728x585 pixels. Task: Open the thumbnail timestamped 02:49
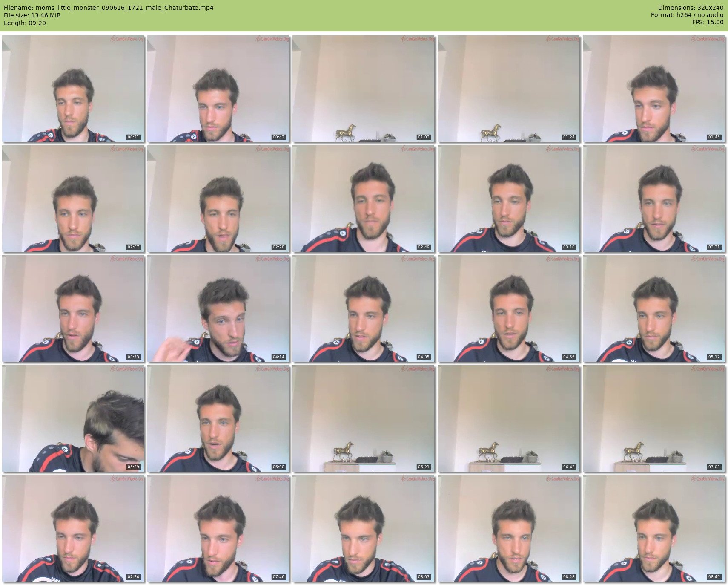click(364, 199)
